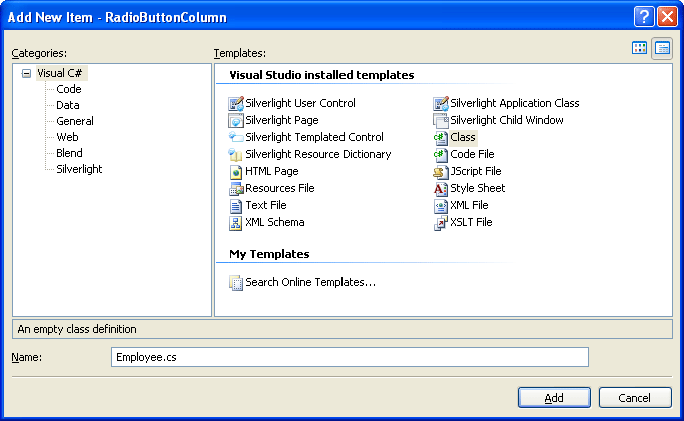This screenshot has width=684, height=421.
Task: Collapse the Visual C# tree node
Action: (x=26, y=73)
